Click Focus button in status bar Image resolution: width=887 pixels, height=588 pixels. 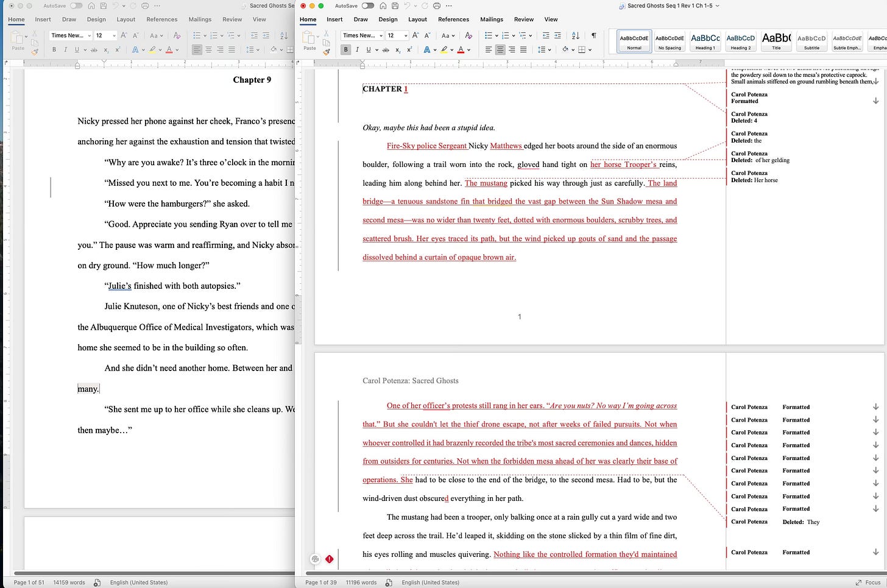point(868,583)
